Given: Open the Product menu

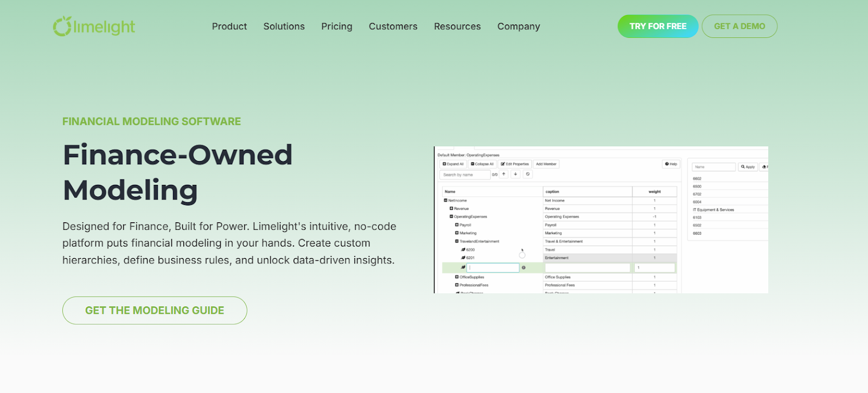Looking at the screenshot, I should coord(229,27).
